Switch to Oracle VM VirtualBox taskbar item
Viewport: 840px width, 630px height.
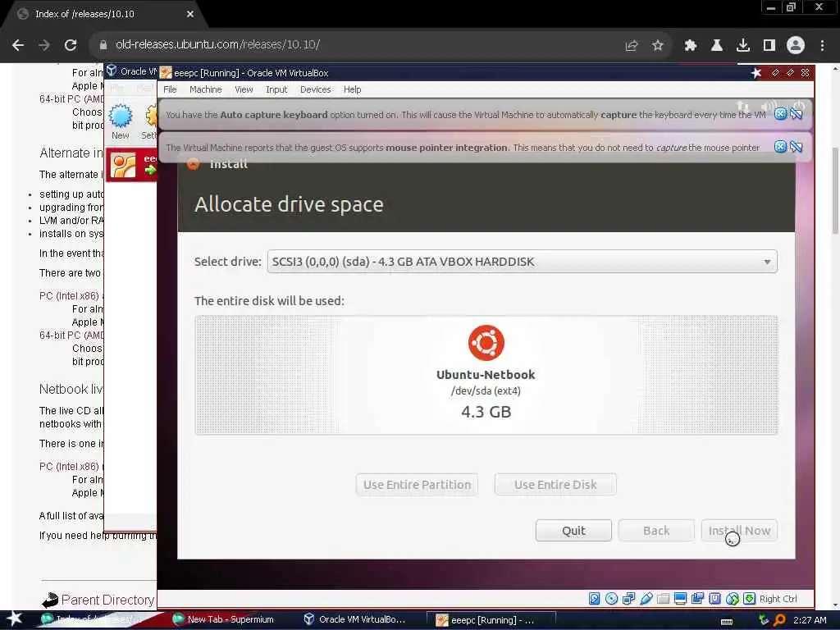click(x=354, y=619)
